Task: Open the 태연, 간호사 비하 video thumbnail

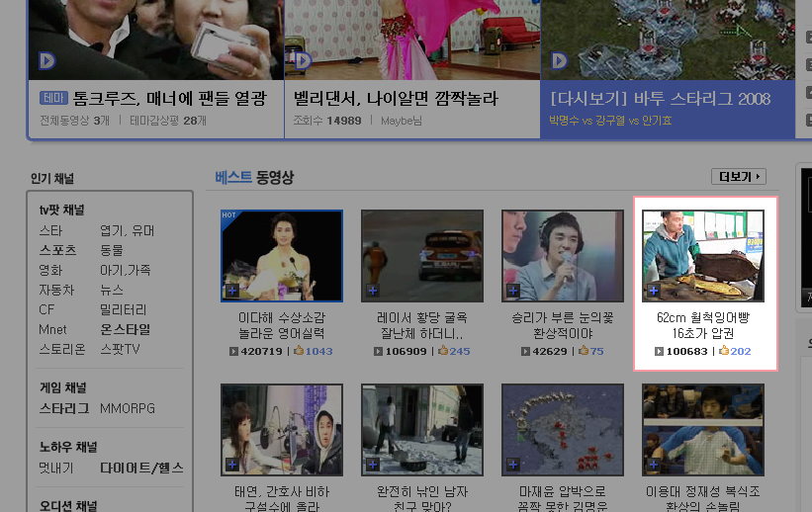Action: click(282, 430)
